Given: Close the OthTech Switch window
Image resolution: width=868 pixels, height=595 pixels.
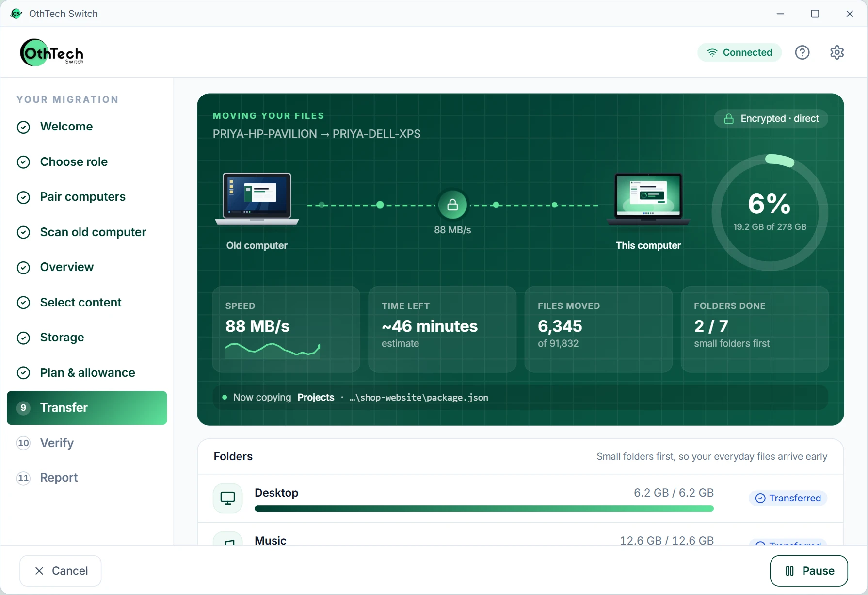Looking at the screenshot, I should (x=850, y=14).
